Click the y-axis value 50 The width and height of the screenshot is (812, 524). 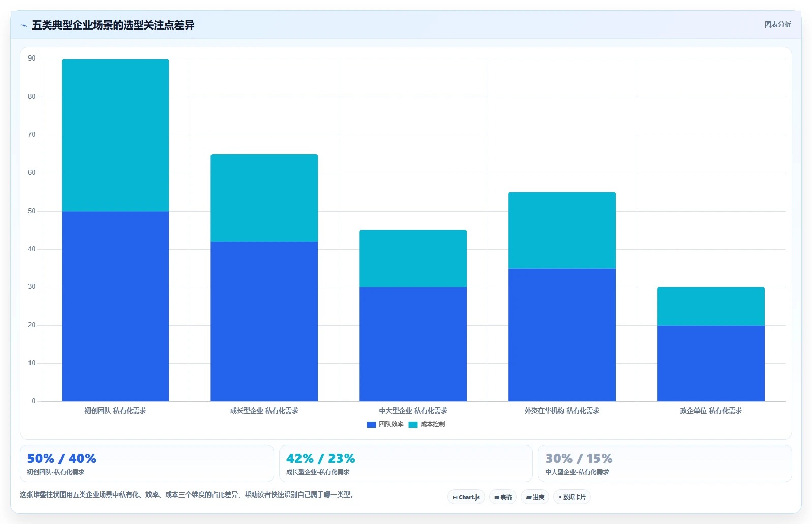pyautogui.click(x=32, y=211)
